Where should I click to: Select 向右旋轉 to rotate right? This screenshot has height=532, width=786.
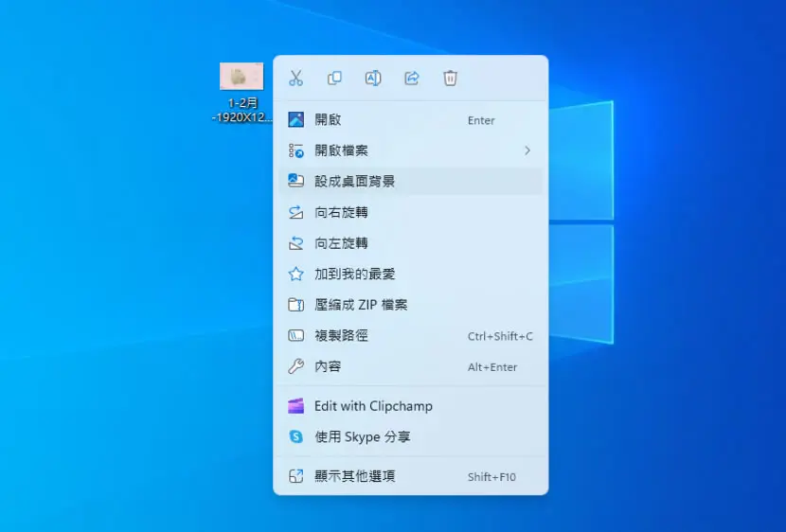[411, 212]
